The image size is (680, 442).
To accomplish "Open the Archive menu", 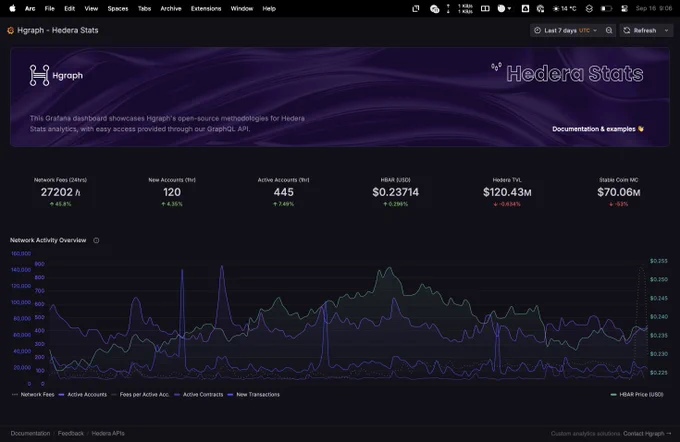I will pyautogui.click(x=170, y=8).
